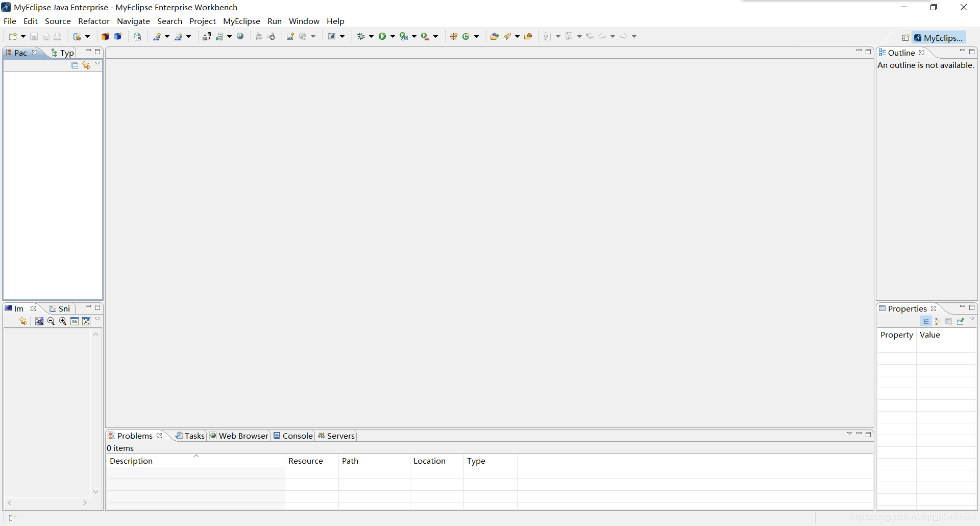Toggle Show Categories in the Properties view
980x526 pixels.
(926, 321)
